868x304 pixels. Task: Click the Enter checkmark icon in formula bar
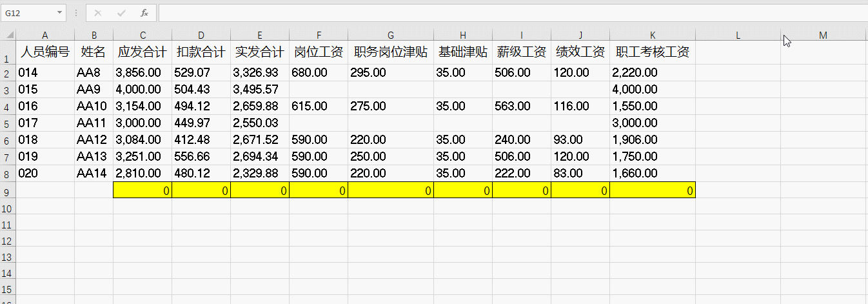coord(121,13)
